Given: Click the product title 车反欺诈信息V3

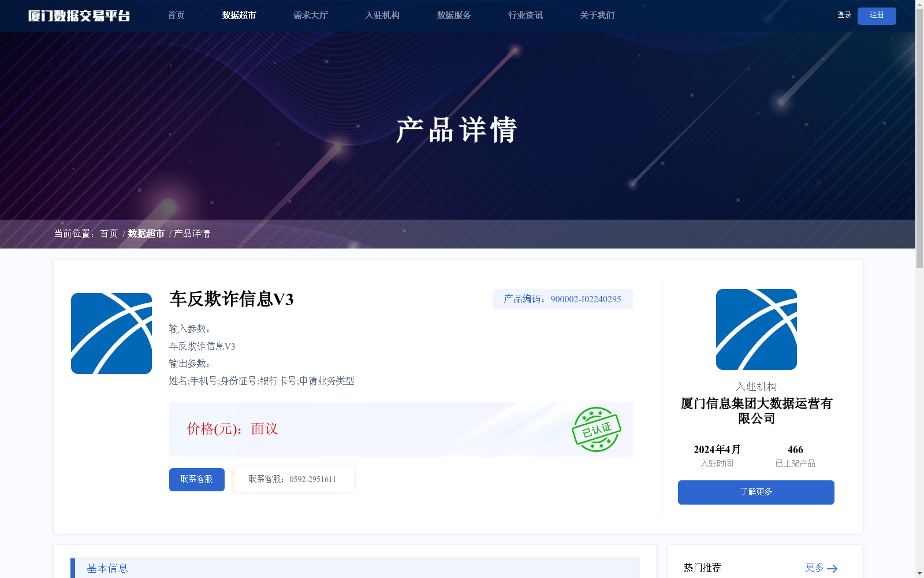Looking at the screenshot, I should pyautogui.click(x=232, y=299).
